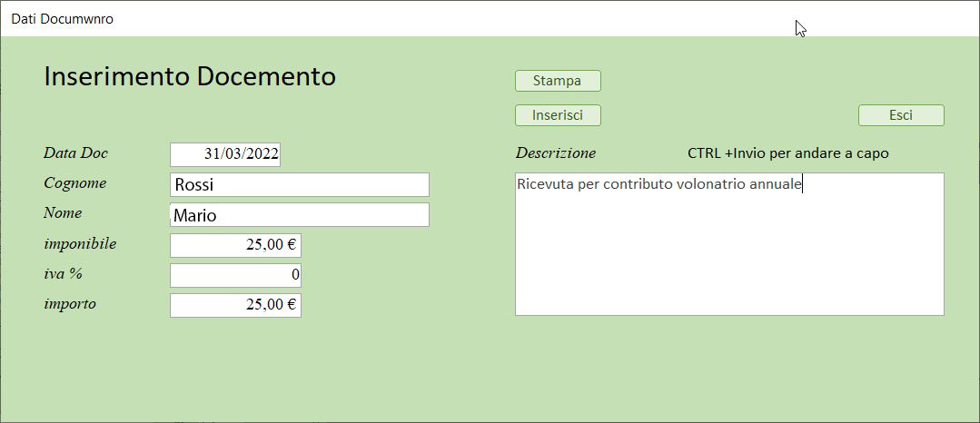Click the imponibile amount field
This screenshot has height=423, width=980.
pos(235,245)
